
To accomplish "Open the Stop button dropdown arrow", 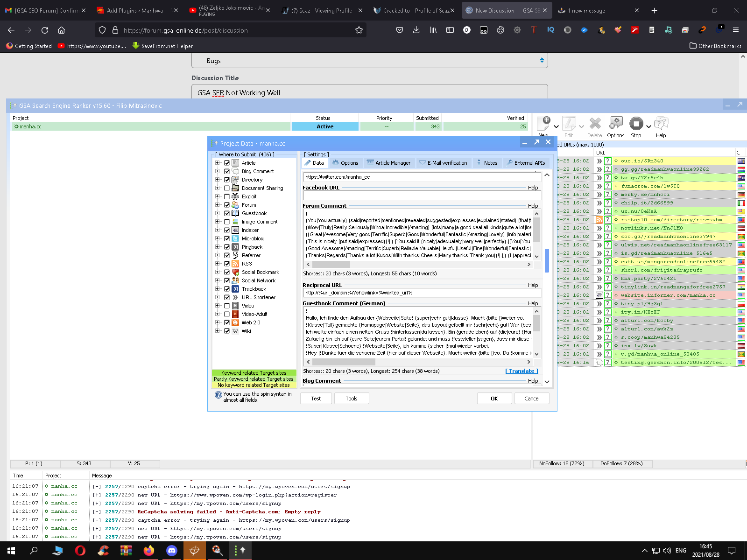I will 648,126.
